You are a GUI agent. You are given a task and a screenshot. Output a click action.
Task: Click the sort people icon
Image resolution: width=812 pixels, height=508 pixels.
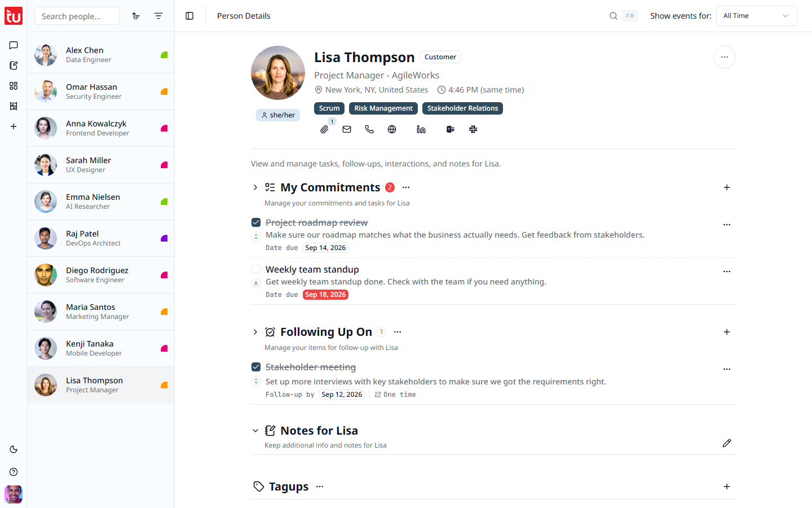coord(136,16)
